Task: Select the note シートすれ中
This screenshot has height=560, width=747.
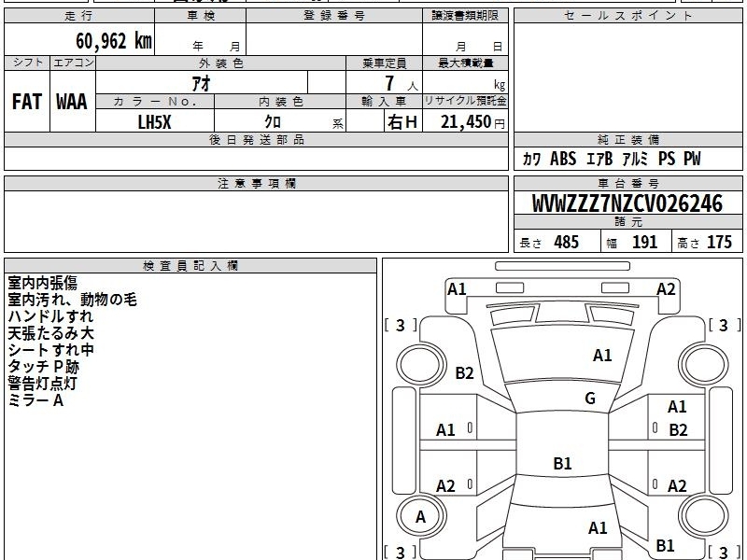Action: (51, 350)
